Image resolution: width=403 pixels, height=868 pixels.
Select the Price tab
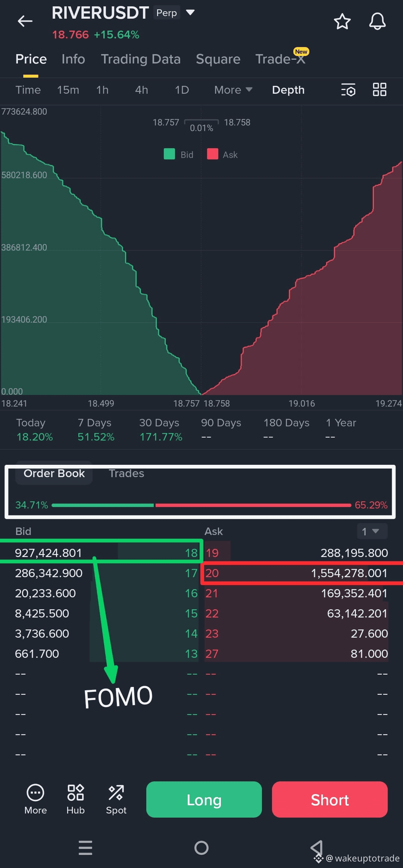(x=31, y=59)
